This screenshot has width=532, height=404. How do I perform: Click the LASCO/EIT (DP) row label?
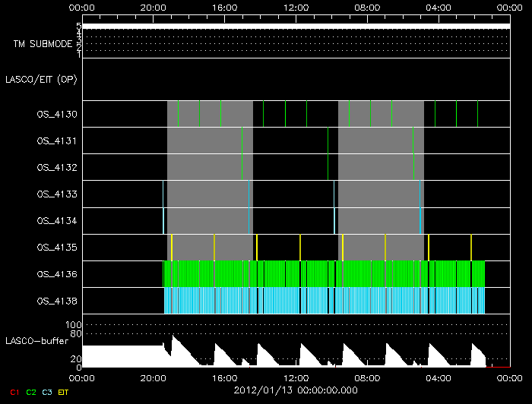coord(41,79)
